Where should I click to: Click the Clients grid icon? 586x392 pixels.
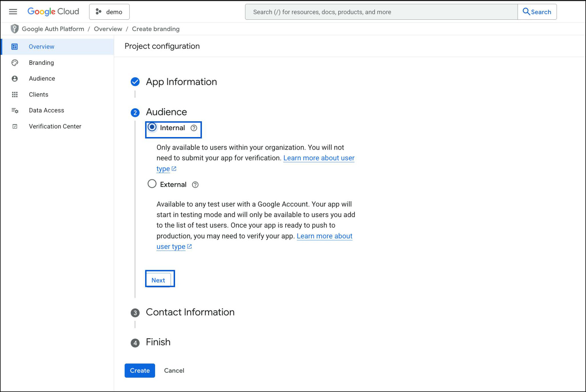pyautogui.click(x=15, y=95)
